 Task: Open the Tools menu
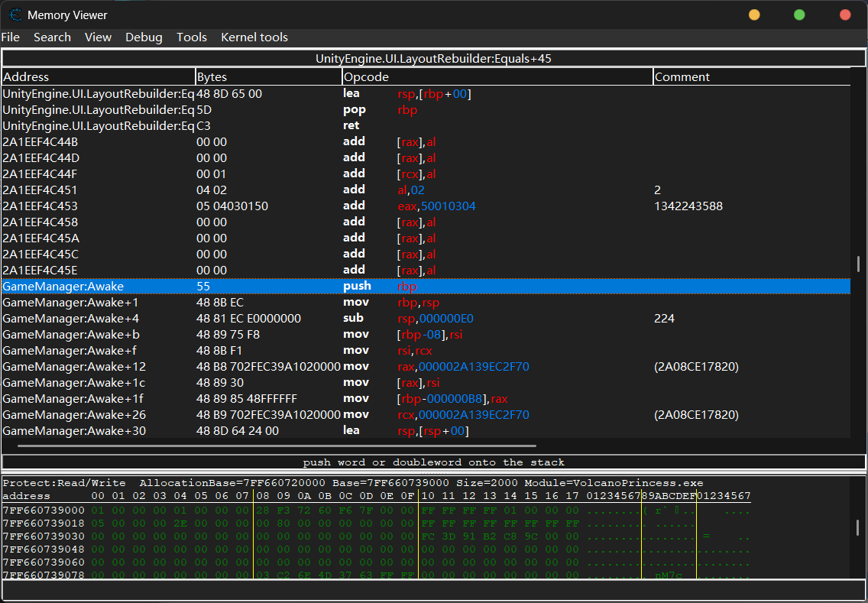pyautogui.click(x=192, y=37)
